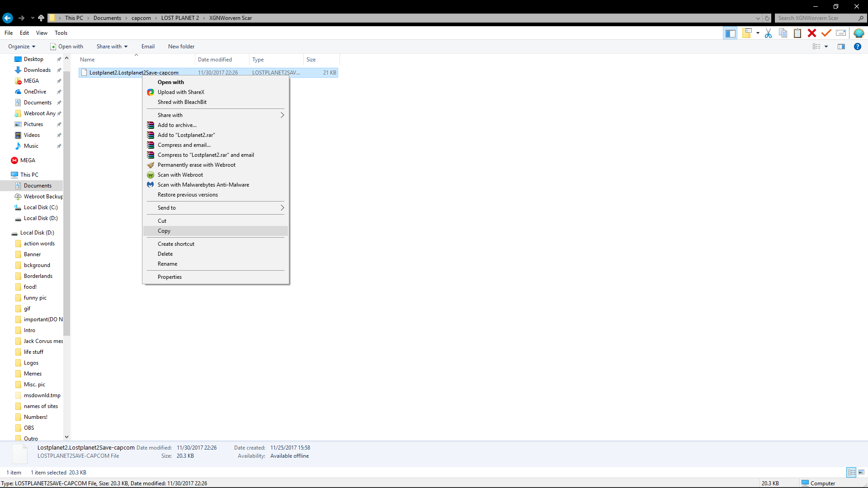Click the Email command button
The height and width of the screenshot is (488, 868).
coord(148,47)
